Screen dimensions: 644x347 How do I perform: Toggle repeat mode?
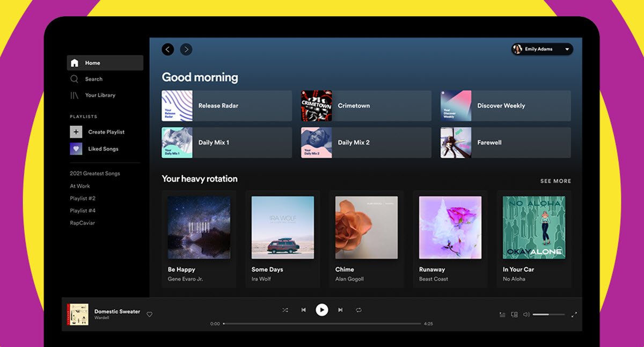358,310
